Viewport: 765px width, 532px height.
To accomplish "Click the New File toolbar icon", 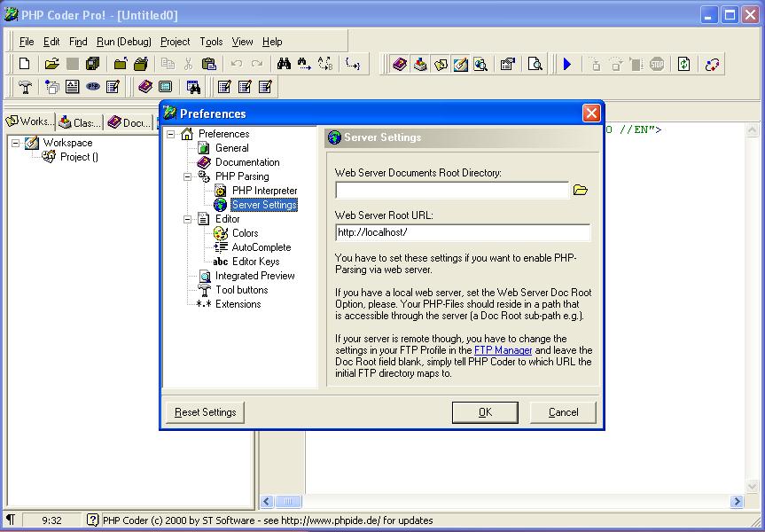I will 25,64.
